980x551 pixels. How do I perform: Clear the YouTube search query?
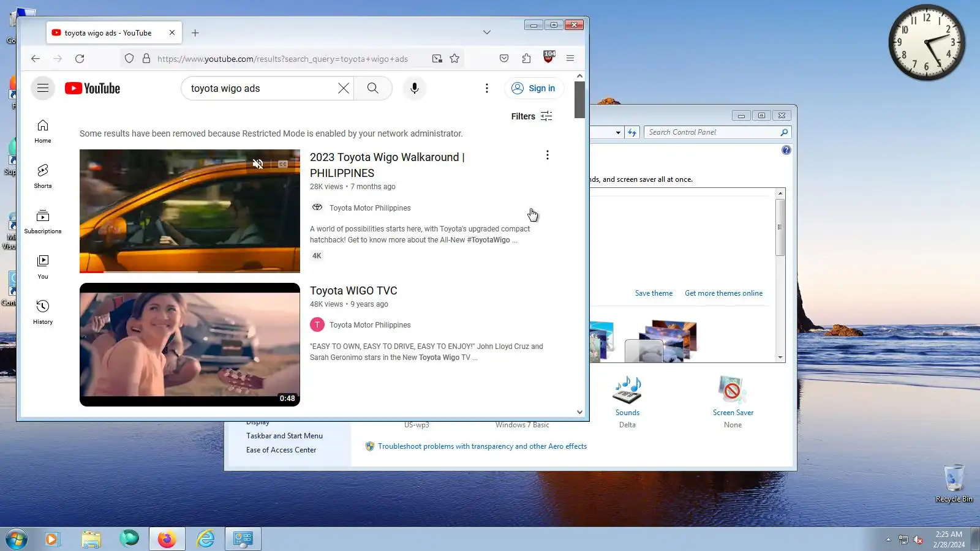point(344,88)
